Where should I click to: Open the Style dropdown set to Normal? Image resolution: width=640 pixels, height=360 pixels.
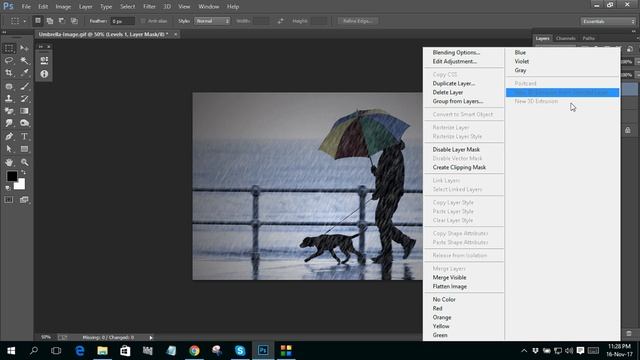pos(212,21)
